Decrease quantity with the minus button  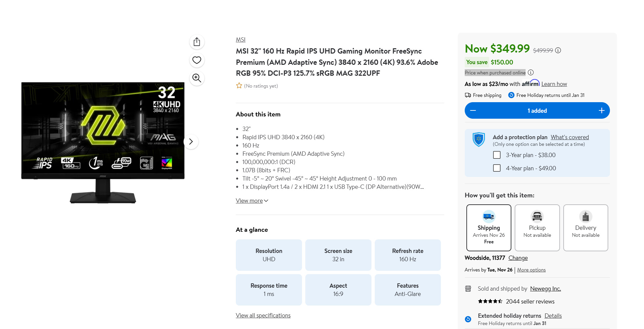[x=473, y=110]
